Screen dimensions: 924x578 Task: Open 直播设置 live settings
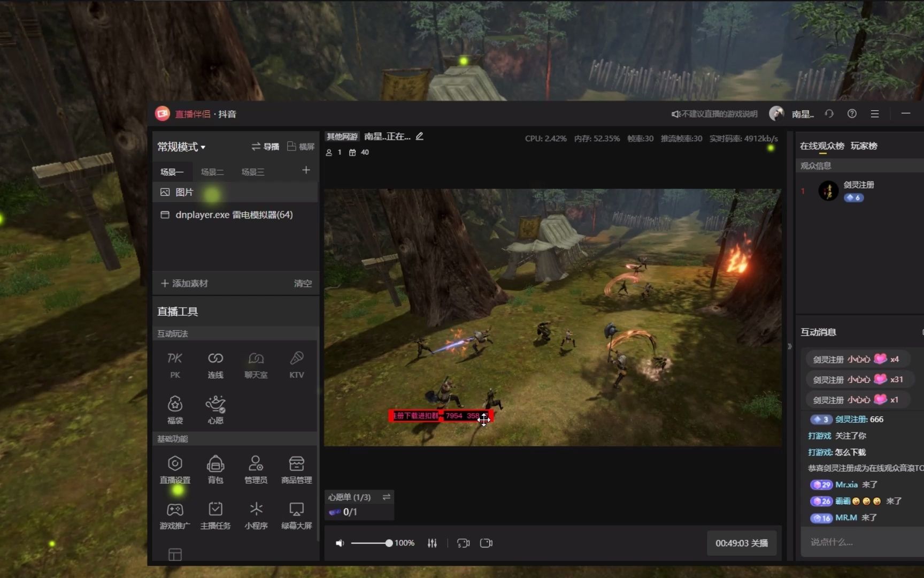pyautogui.click(x=175, y=470)
